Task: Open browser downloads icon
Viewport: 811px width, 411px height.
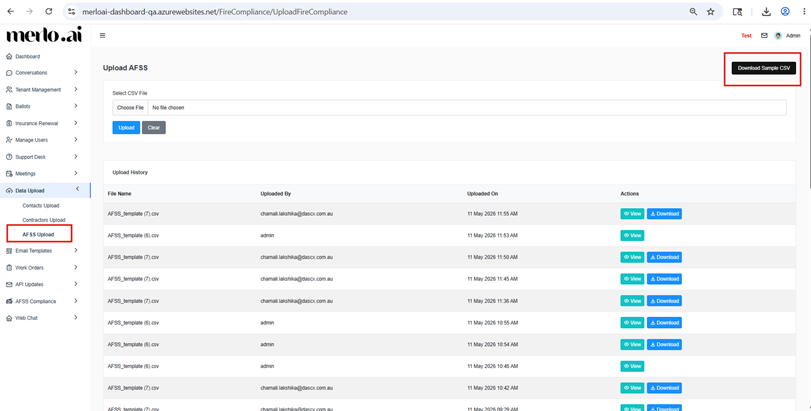Action: 767,11
